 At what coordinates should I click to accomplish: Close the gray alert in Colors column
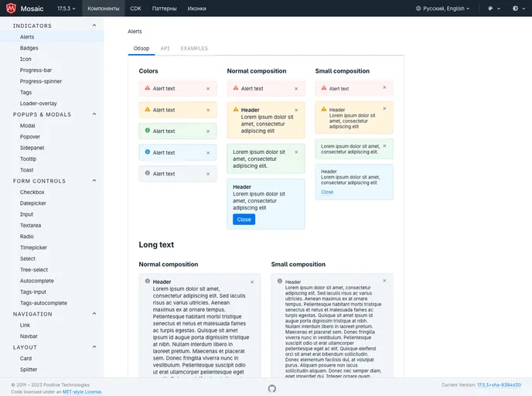(x=208, y=174)
